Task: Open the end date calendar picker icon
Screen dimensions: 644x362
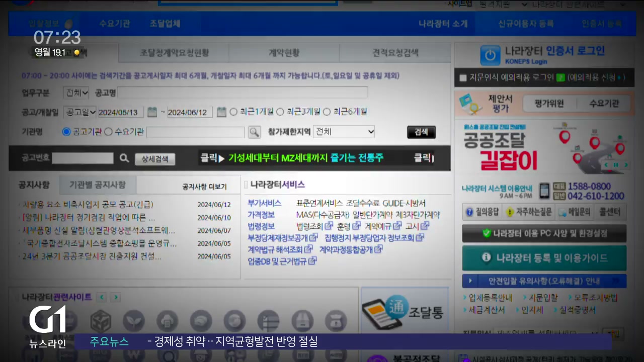Action: (221, 112)
